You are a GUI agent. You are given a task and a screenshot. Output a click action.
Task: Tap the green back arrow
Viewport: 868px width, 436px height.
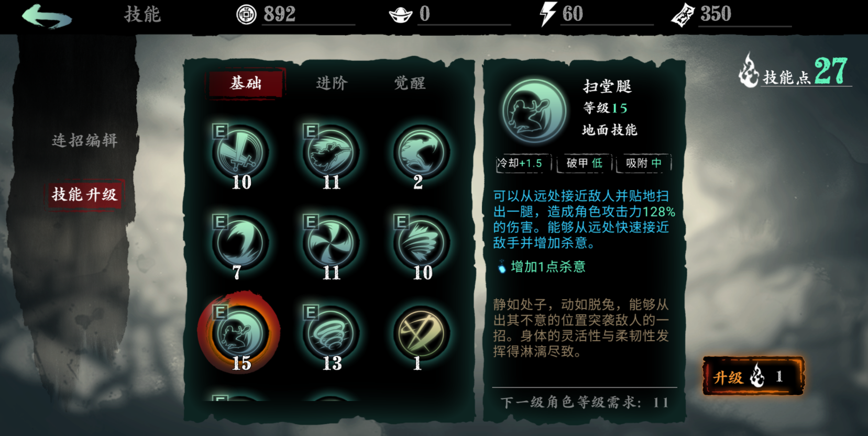[47, 16]
